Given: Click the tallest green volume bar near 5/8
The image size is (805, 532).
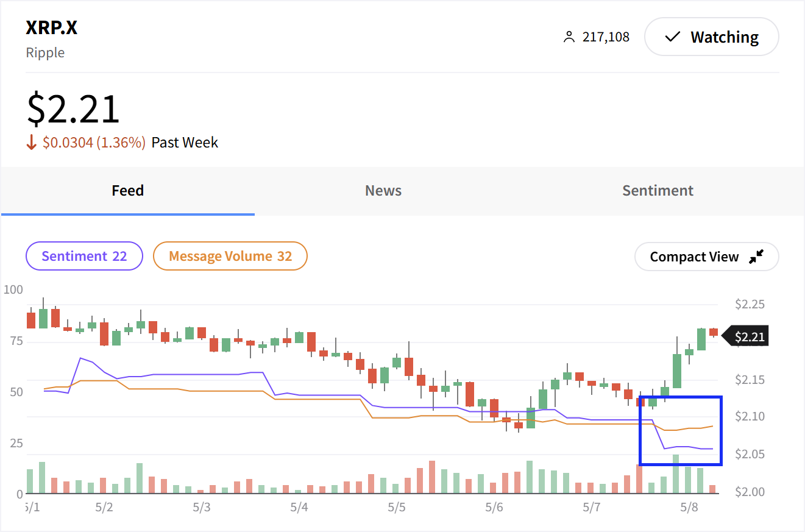Looking at the screenshot, I should [676, 473].
